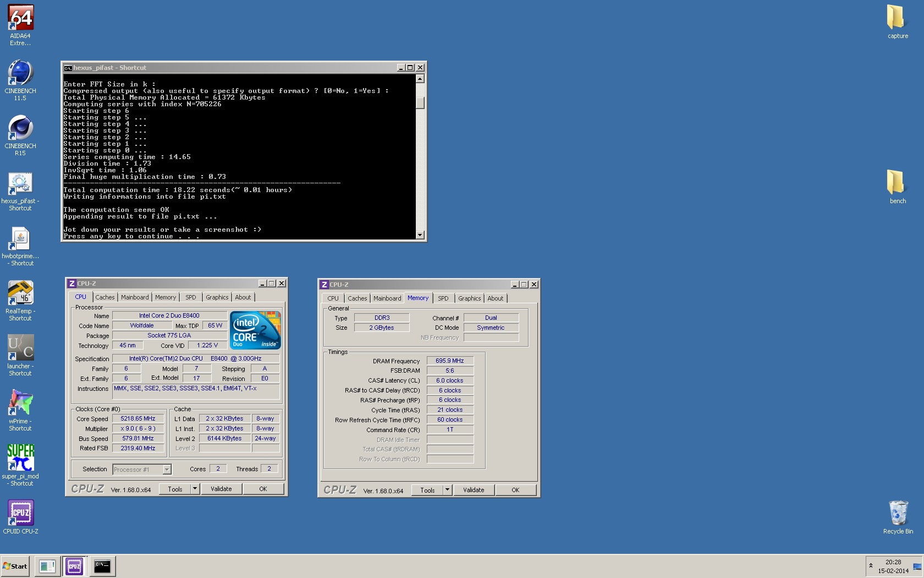The height and width of the screenshot is (578, 924).
Task: Expand Tools dropdown arrow in right CPU-Z window
Action: point(447,490)
